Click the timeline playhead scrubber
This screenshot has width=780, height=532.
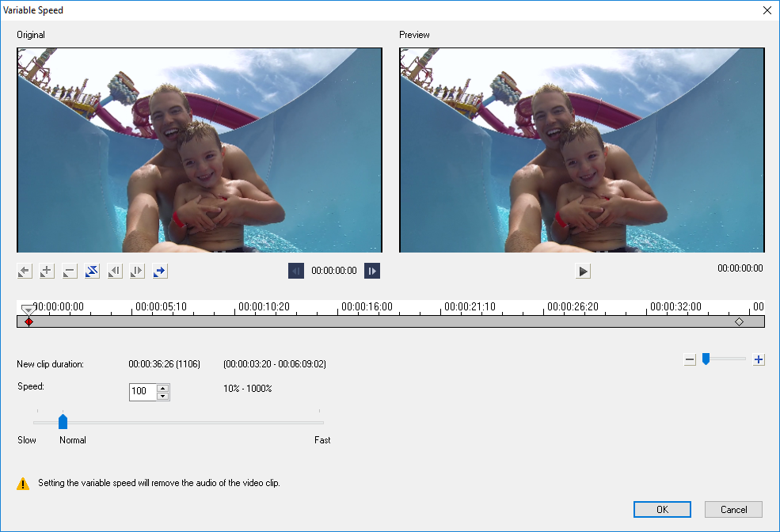[x=29, y=310]
